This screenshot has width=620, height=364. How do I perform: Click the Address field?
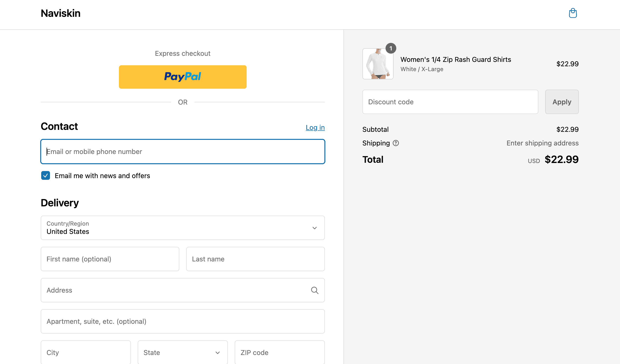[183, 290]
